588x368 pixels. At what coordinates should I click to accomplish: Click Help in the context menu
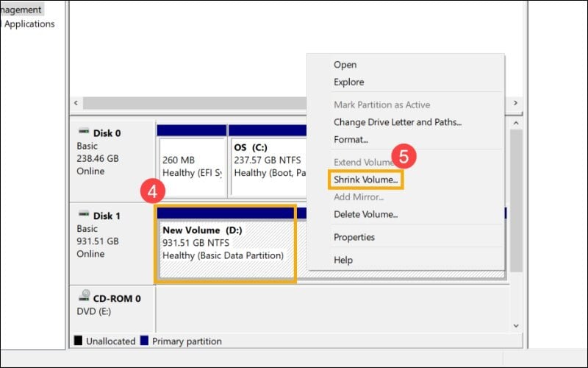(343, 260)
